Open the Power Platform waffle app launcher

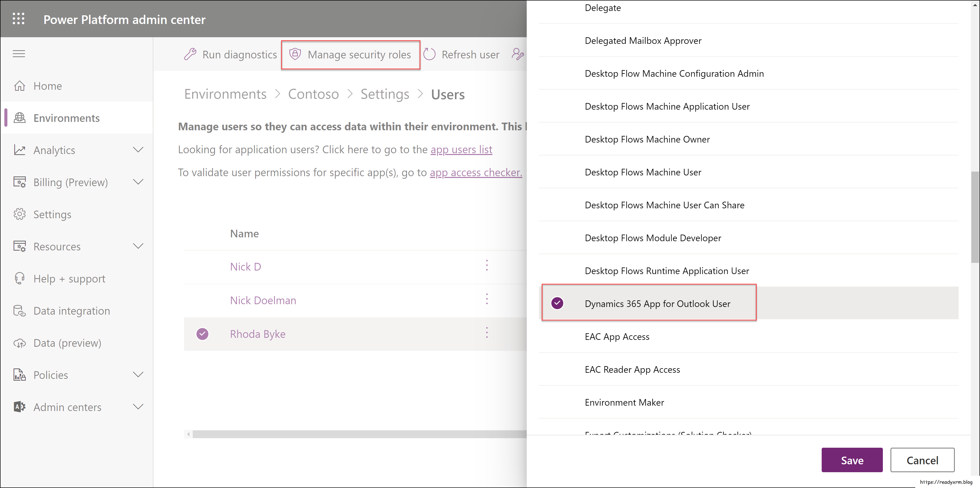coord(18,19)
